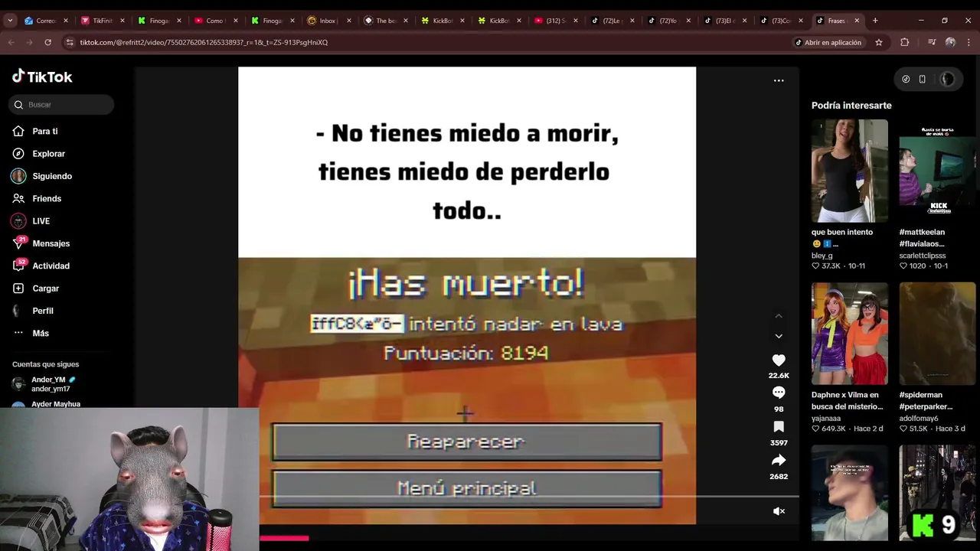980x551 pixels.
Task: Open the #mattkeelan video thumbnail
Action: pyautogui.click(x=937, y=171)
